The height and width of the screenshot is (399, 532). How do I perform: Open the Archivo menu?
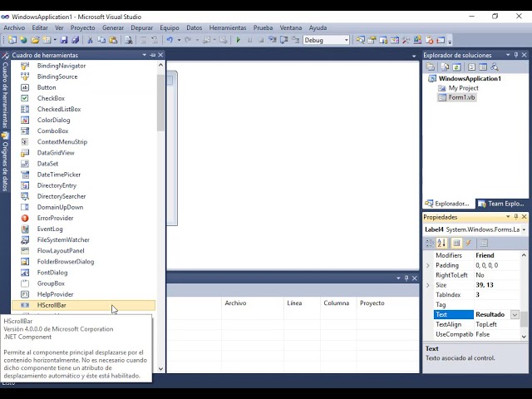[14, 27]
